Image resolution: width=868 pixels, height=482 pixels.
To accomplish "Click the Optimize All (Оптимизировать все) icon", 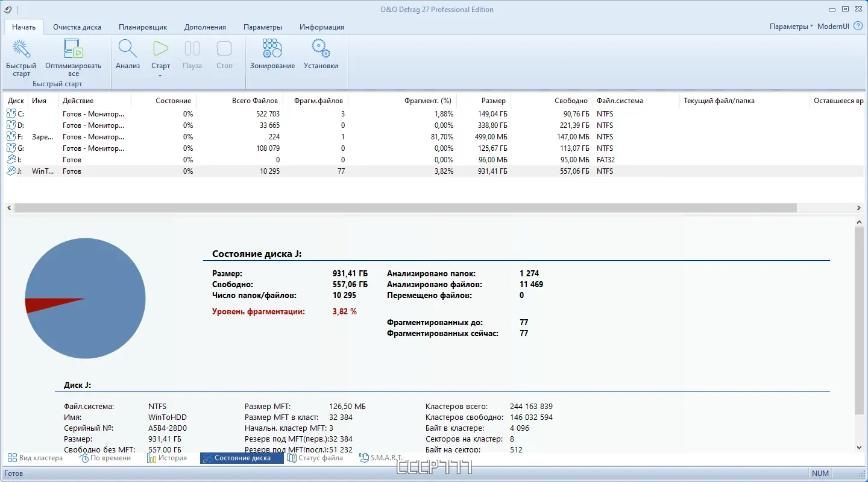I will point(73,49).
